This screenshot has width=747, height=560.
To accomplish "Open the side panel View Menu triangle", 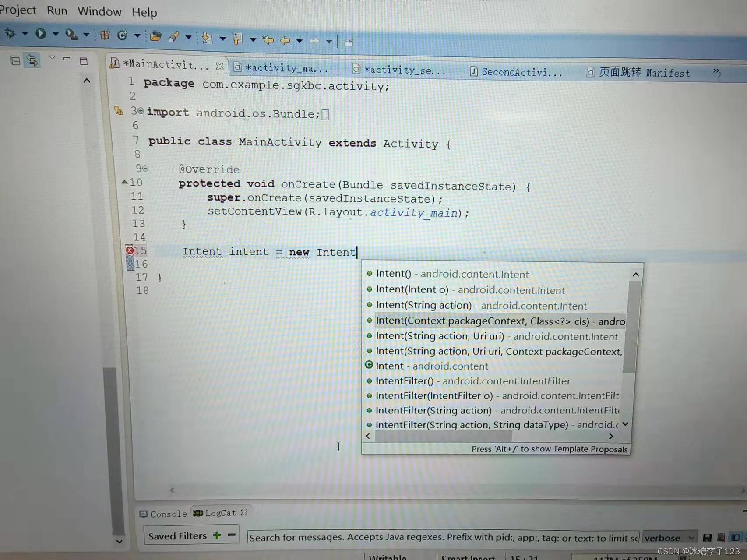I will click(52, 57).
